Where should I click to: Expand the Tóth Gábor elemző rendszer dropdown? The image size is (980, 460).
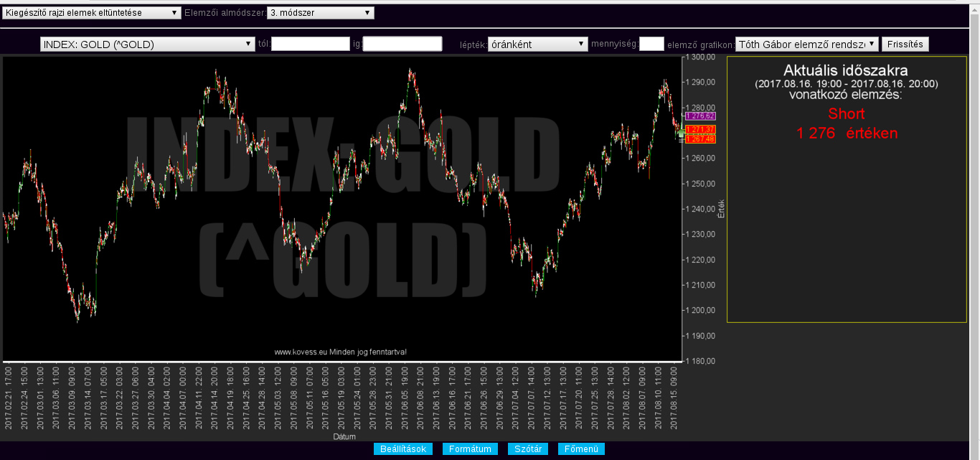pos(807,44)
